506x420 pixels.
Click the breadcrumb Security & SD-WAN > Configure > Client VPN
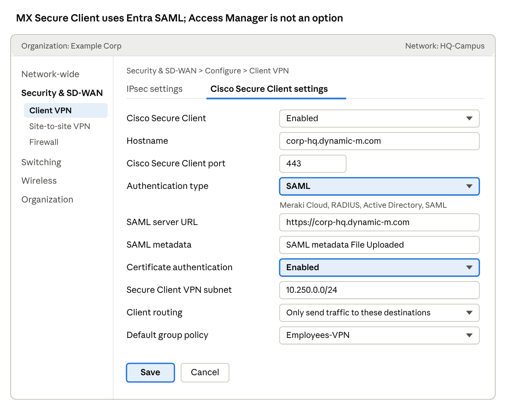[x=207, y=71]
